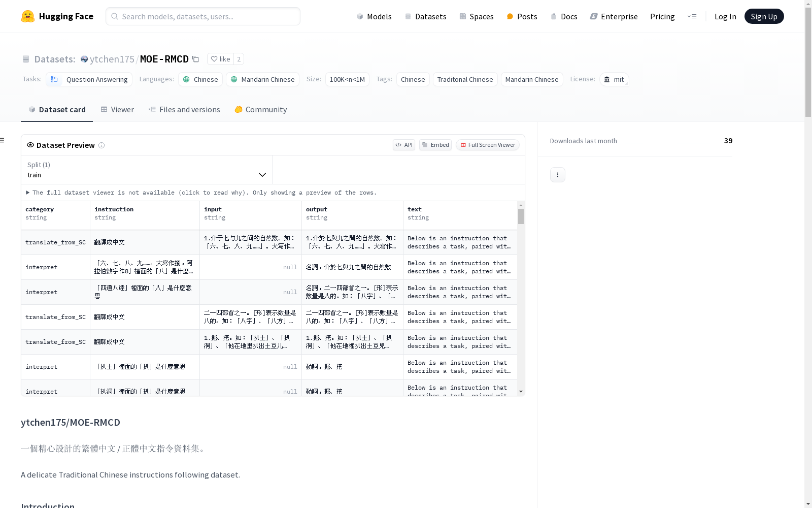Image resolution: width=812 pixels, height=508 pixels.
Task: Click the ytchen175/MOE-RMCD heading
Action: tap(71, 422)
